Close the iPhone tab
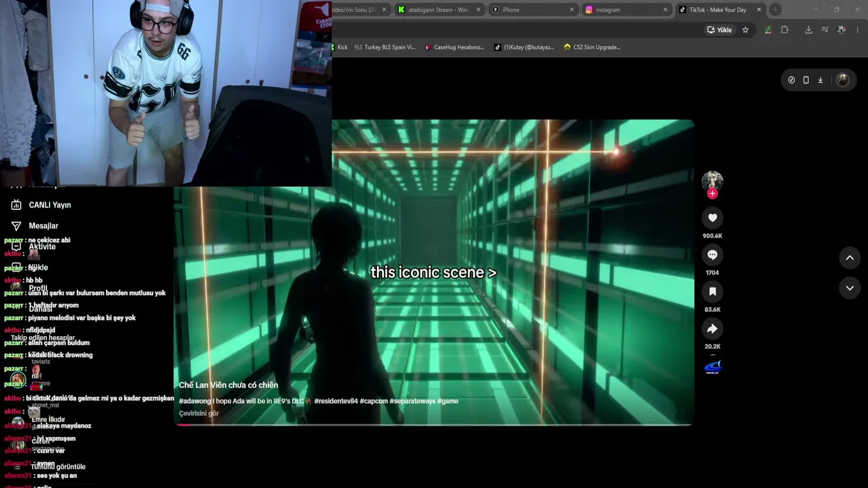 572,9
